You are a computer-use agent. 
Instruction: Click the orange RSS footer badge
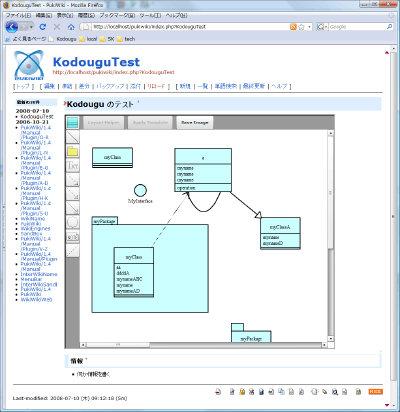375,392
